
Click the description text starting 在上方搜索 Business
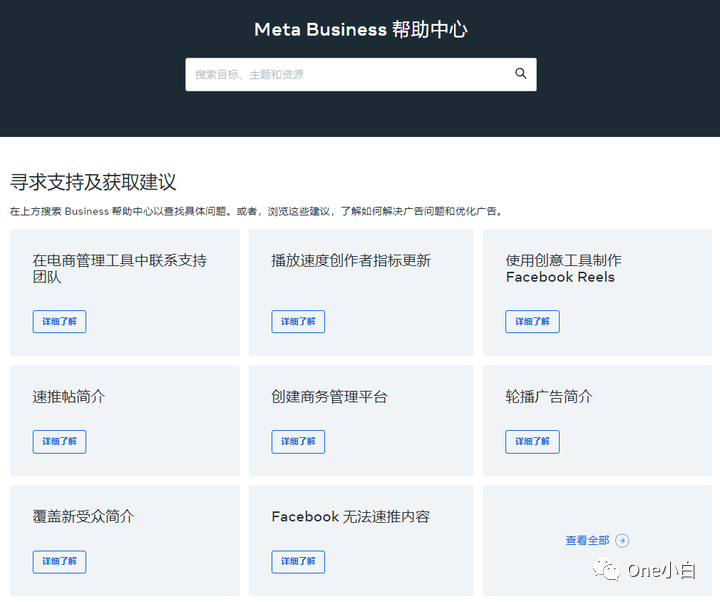(x=255, y=211)
